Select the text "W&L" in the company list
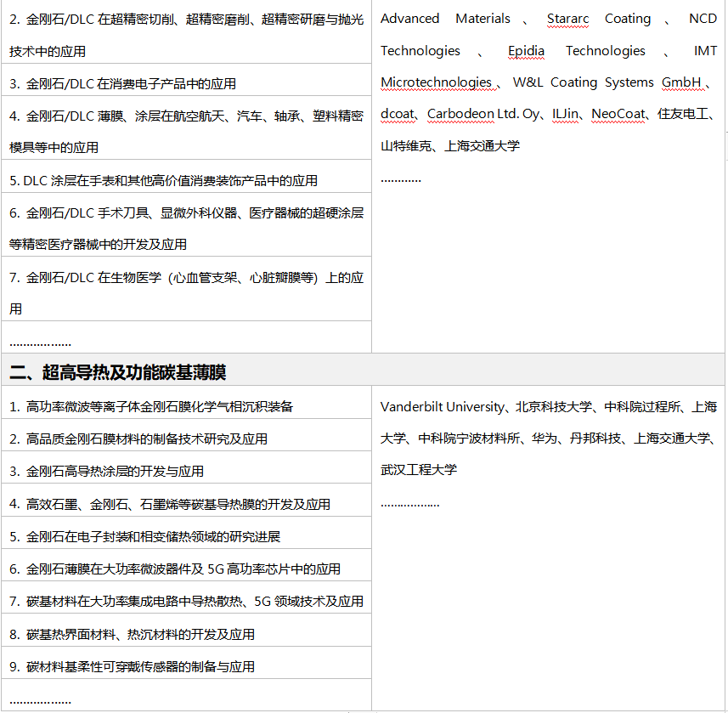728x713 pixels. coord(528,82)
